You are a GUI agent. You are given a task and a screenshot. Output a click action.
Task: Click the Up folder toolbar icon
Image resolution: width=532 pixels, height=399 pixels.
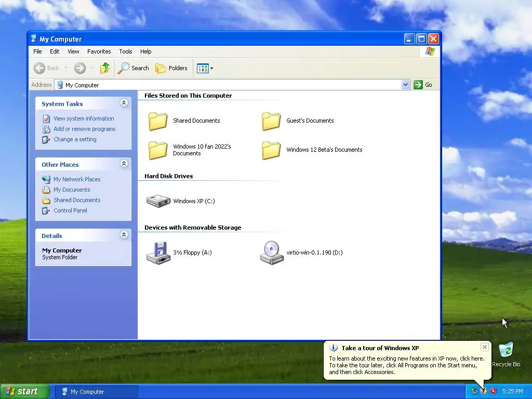(x=105, y=68)
